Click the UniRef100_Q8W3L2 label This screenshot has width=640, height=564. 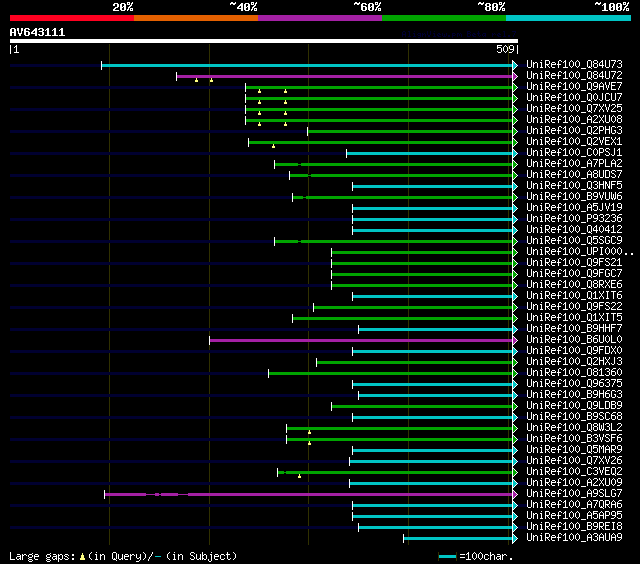coord(574,428)
